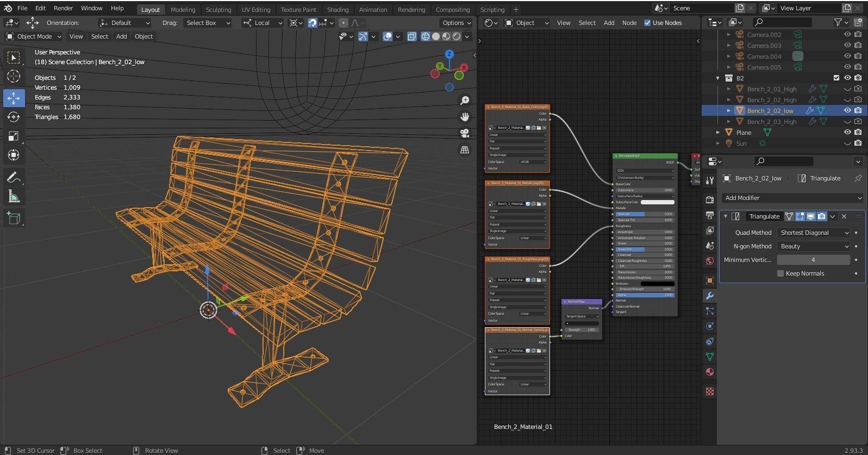Toggle X-ray display in viewport header
The height and width of the screenshot is (455, 868).
coord(412,36)
